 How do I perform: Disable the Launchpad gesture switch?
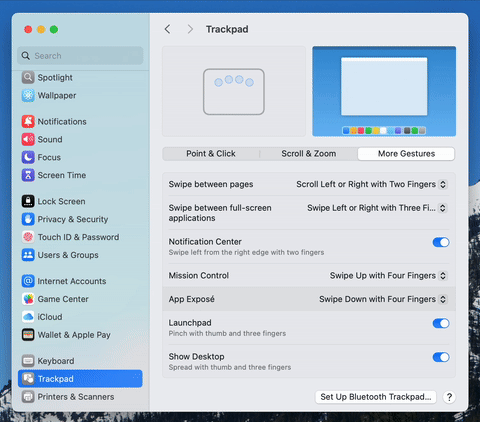coord(441,323)
